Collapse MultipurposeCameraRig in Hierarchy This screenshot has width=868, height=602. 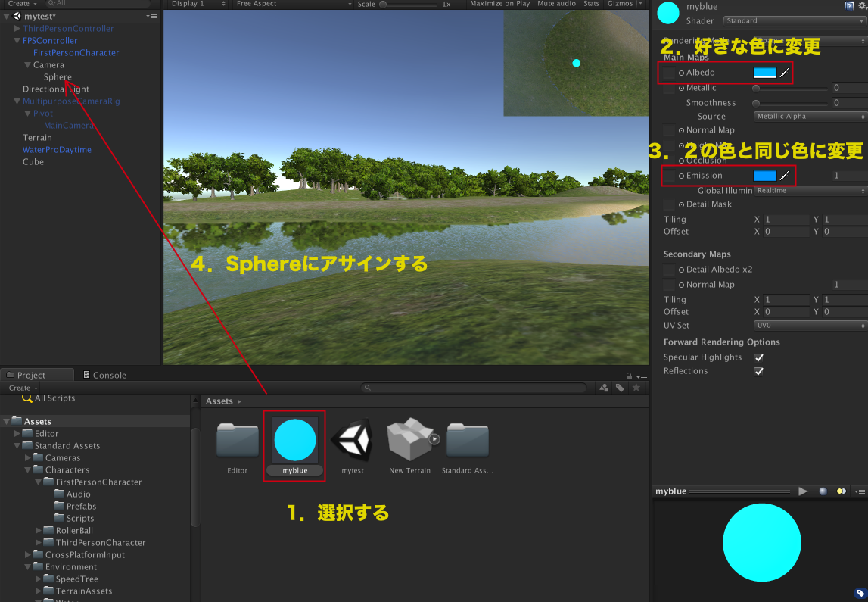point(17,101)
